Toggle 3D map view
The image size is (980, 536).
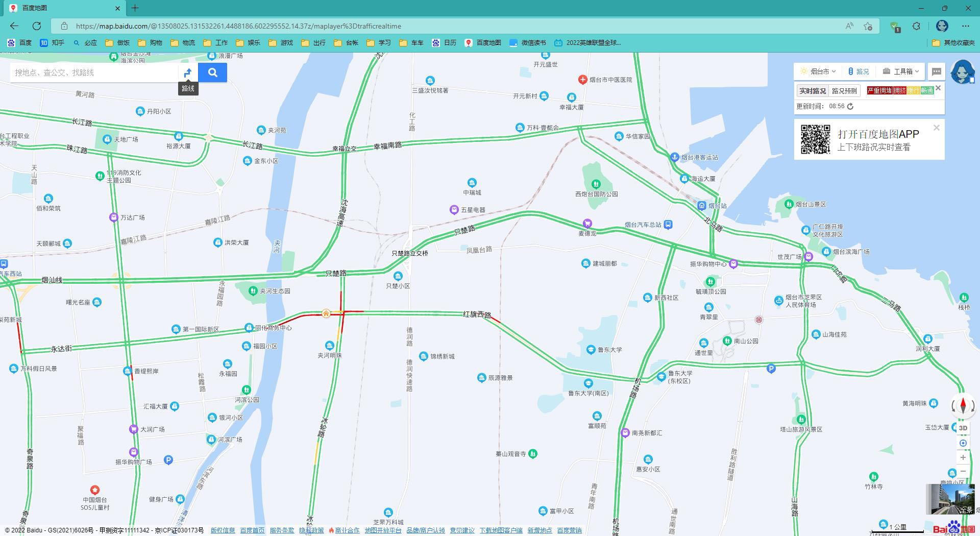(963, 428)
